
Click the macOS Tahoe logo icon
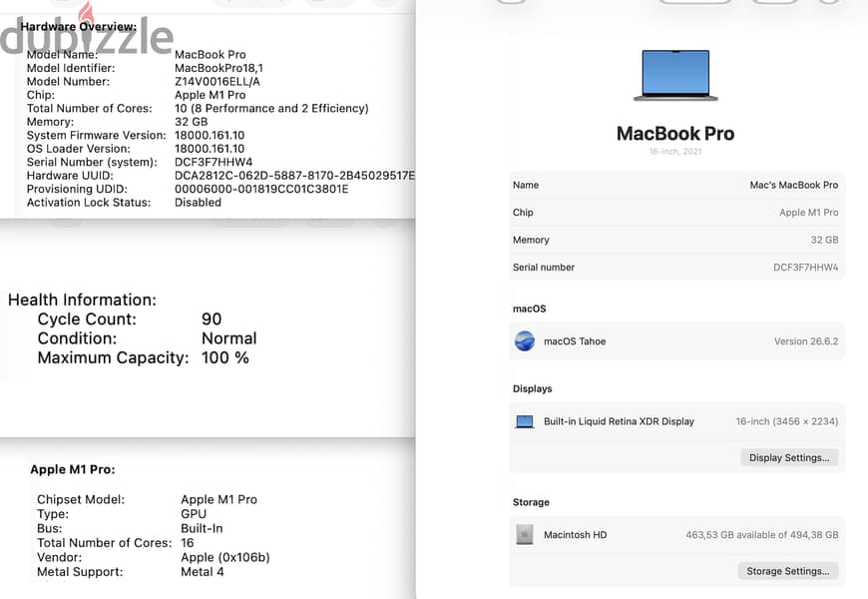524,341
